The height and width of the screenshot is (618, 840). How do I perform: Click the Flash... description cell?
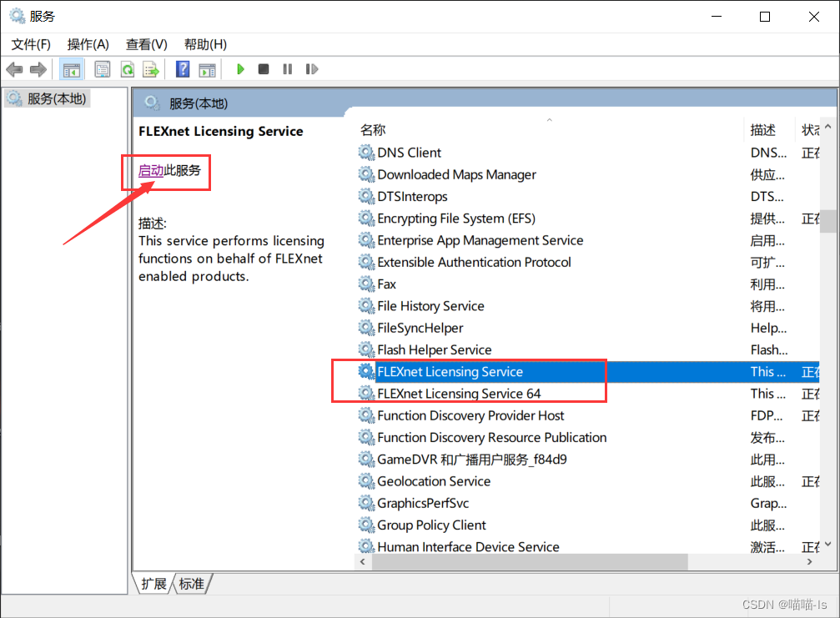pos(769,349)
